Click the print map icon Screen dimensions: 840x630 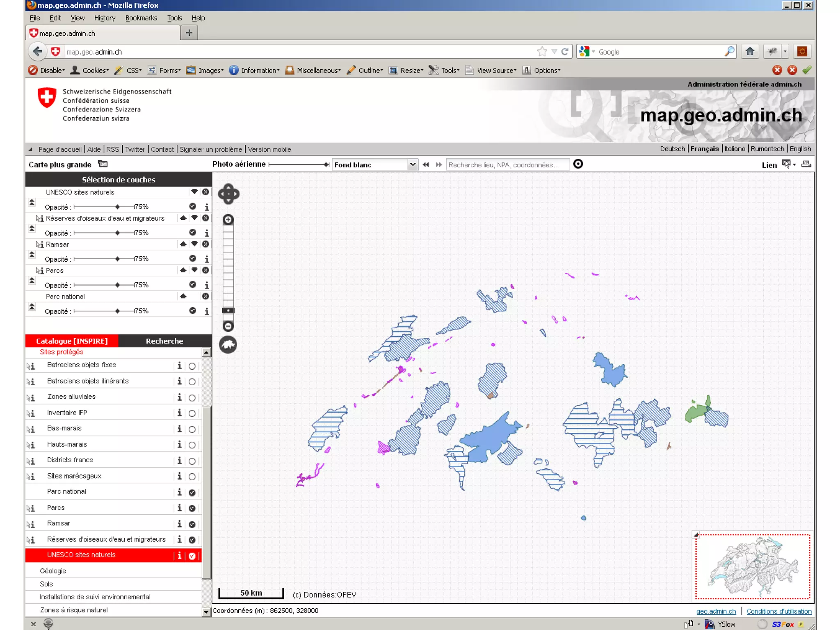point(806,164)
